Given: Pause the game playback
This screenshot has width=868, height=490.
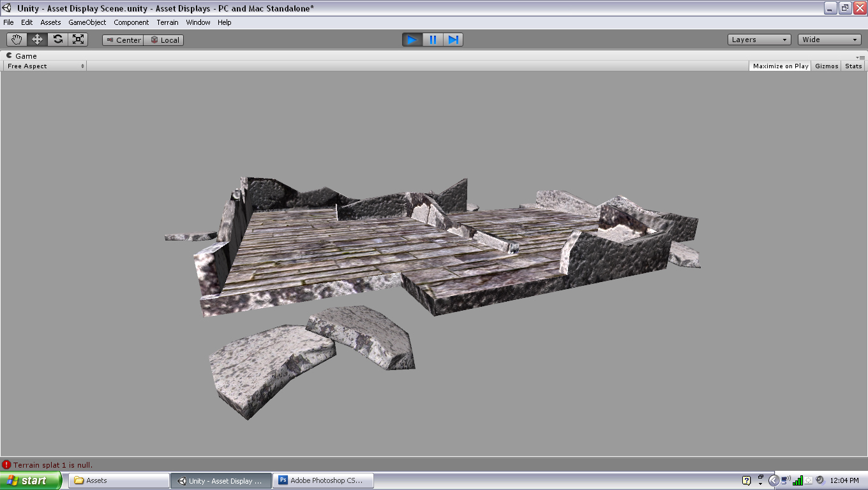Looking at the screenshot, I should (432, 40).
